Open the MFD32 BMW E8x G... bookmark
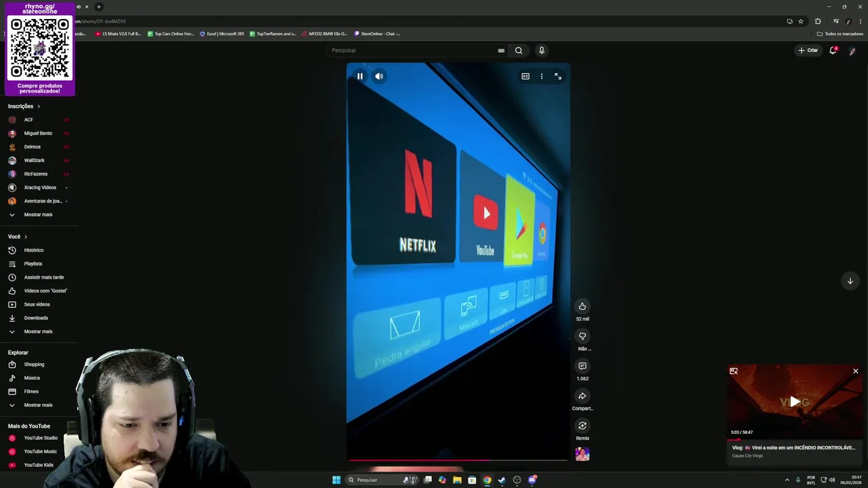Image resolution: width=868 pixels, height=488 pixels. click(325, 34)
